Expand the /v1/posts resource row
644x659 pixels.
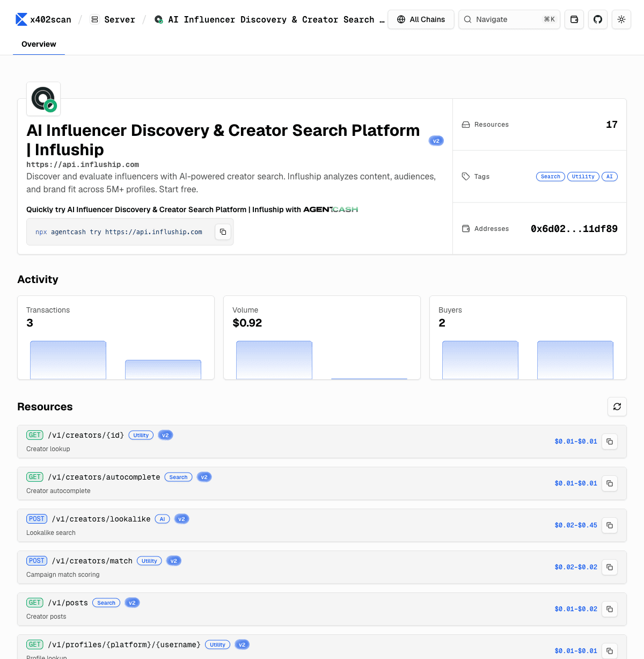322,609
